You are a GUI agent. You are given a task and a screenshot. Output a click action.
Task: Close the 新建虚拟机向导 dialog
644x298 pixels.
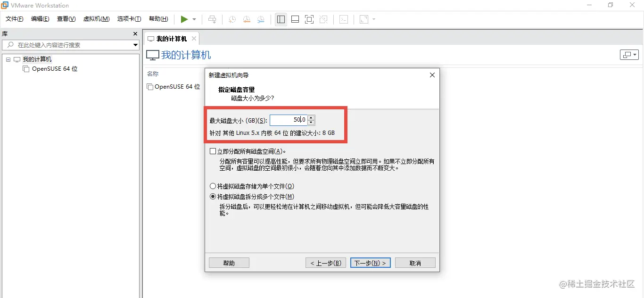point(432,75)
